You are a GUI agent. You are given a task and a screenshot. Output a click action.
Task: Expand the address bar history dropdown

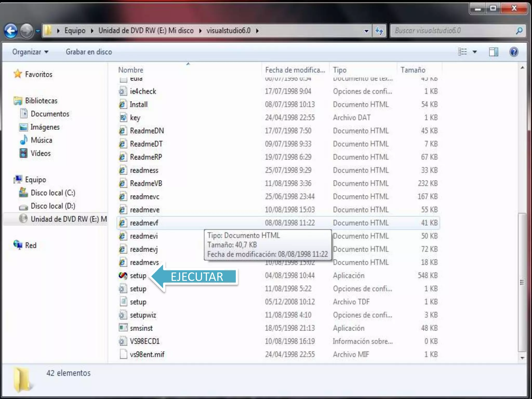366,31
